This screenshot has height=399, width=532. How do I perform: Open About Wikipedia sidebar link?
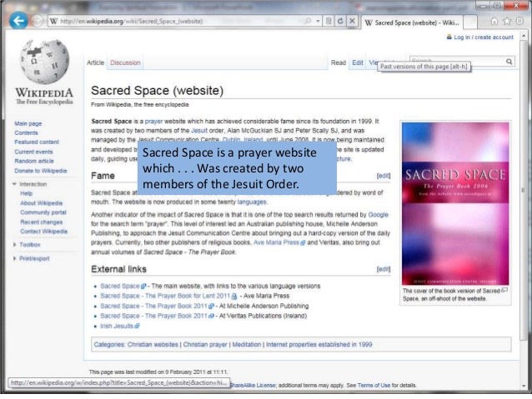tap(42, 203)
